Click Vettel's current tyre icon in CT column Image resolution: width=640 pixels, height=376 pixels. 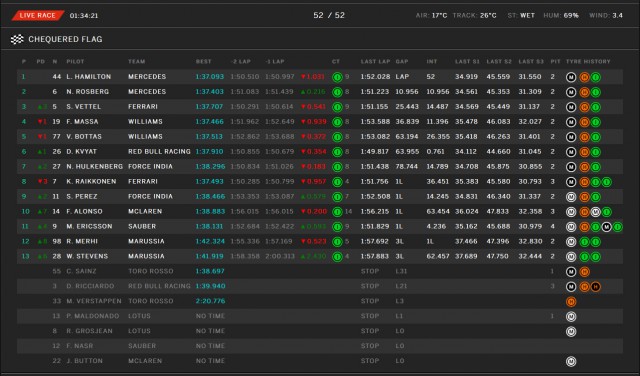337,107
